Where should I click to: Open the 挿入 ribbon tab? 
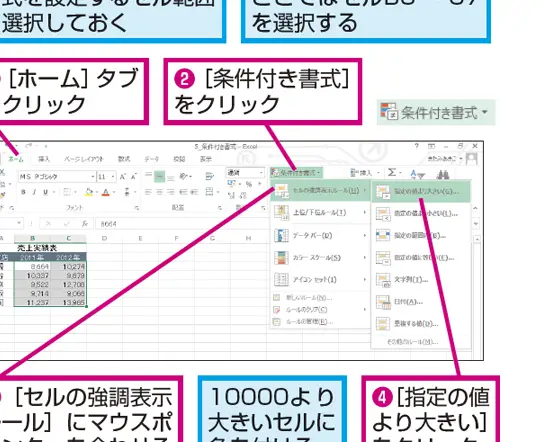[44, 159]
